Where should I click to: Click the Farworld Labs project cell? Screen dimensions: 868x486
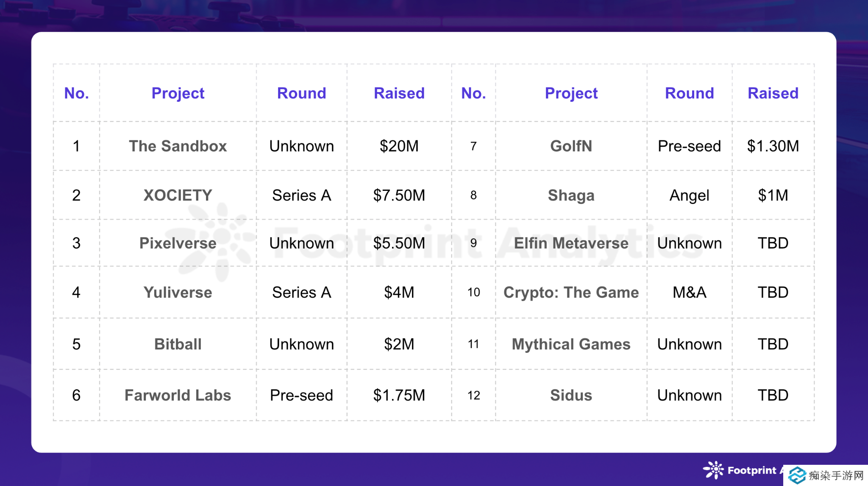[178, 396]
